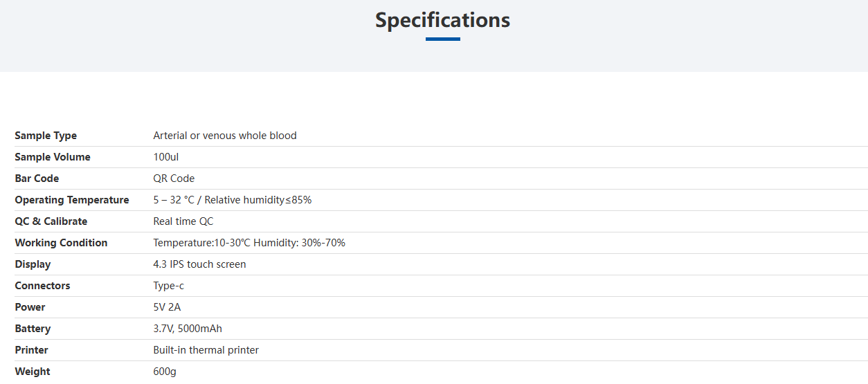Select the QC & Calibrate label
The height and width of the screenshot is (384, 868).
pyautogui.click(x=51, y=221)
